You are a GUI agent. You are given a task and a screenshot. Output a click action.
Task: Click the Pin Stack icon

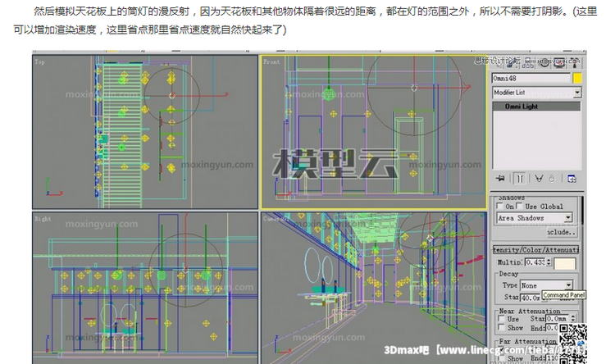[500, 179]
